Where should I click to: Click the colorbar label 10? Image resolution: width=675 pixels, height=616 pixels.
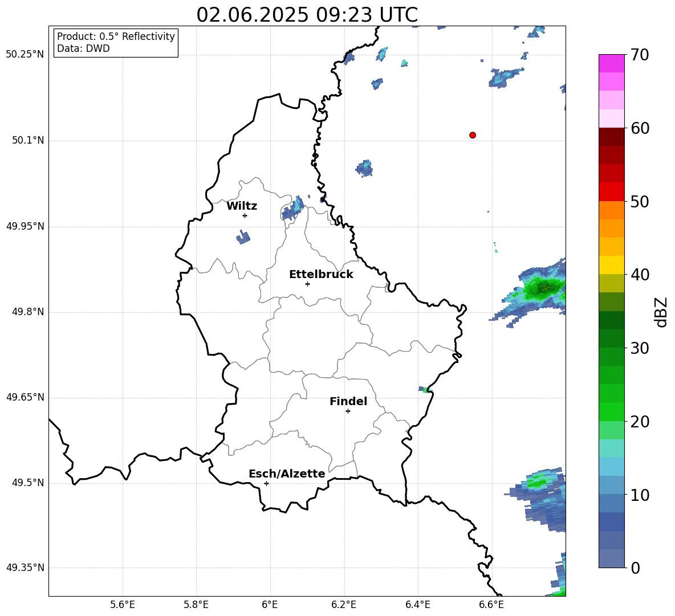640,495
